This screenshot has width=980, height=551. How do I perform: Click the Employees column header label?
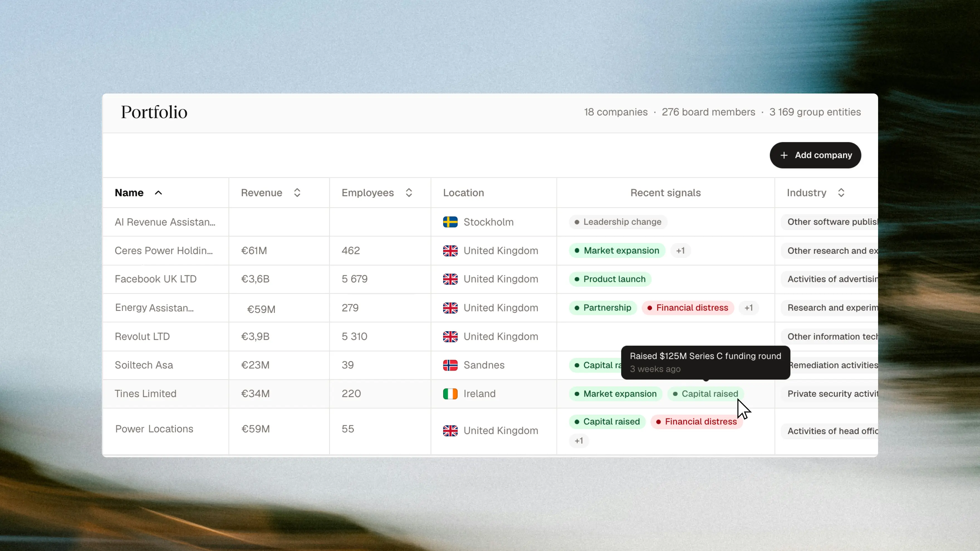coord(367,193)
